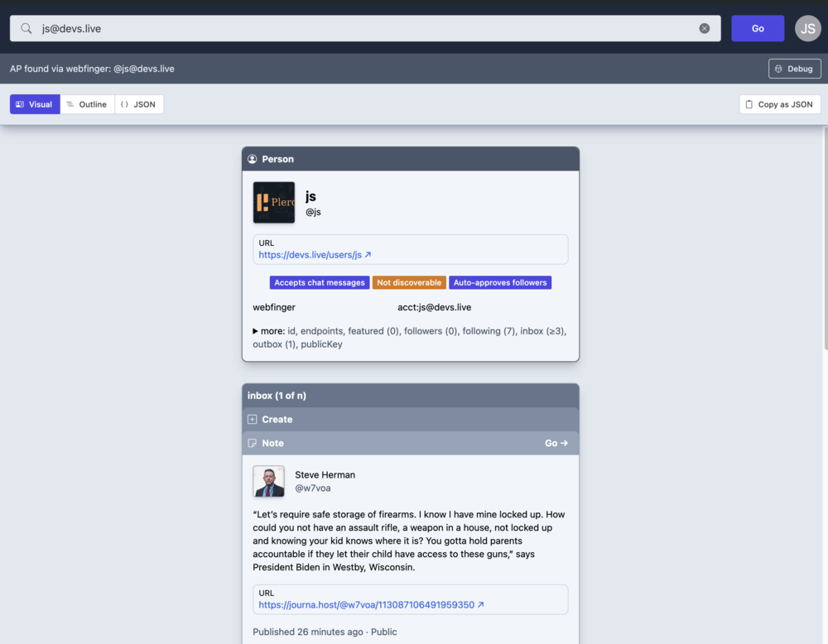This screenshot has height=644, width=828.
Task: Click into the search address field
Action: [364, 28]
